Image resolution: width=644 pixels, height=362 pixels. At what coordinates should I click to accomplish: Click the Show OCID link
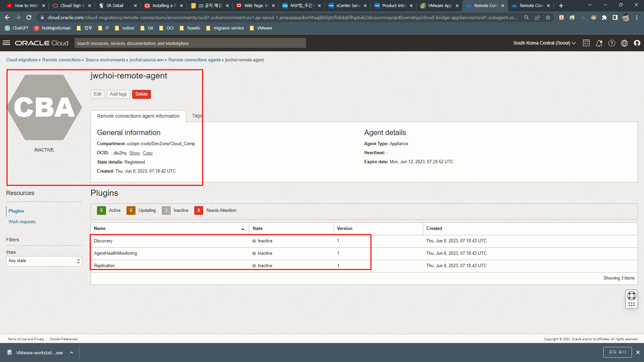coord(135,153)
